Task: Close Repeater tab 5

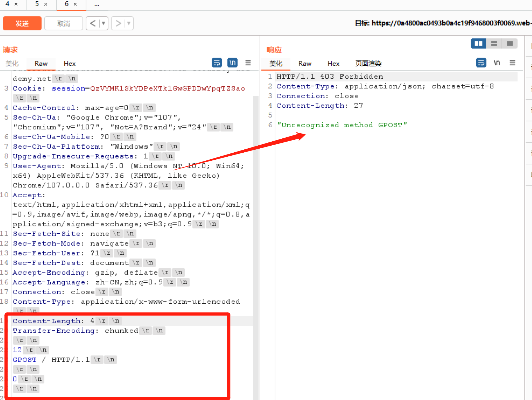Action: [46, 4]
